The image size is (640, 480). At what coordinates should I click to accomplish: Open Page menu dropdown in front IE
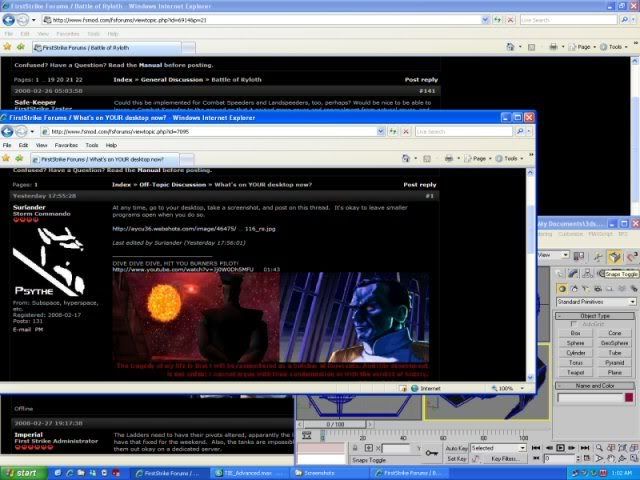tap(478, 158)
